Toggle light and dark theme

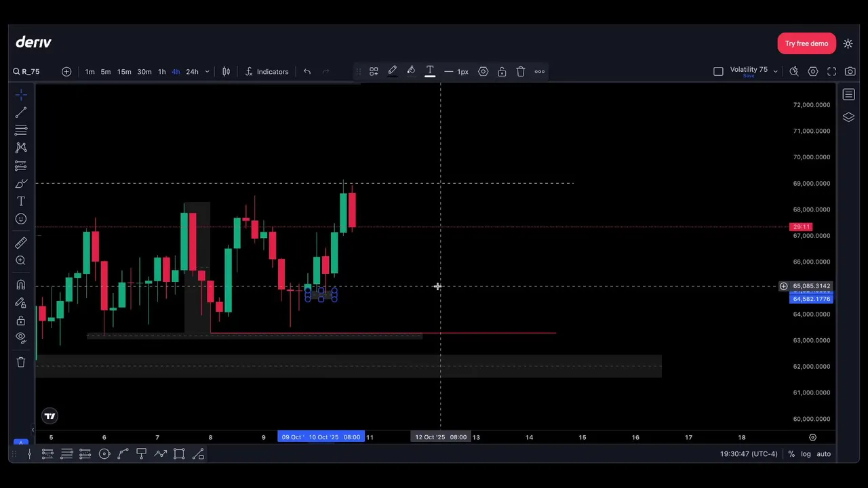[x=848, y=43]
